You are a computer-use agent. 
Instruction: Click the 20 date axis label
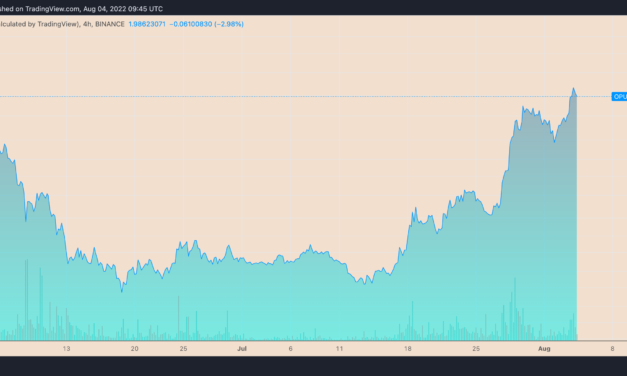tap(134, 348)
